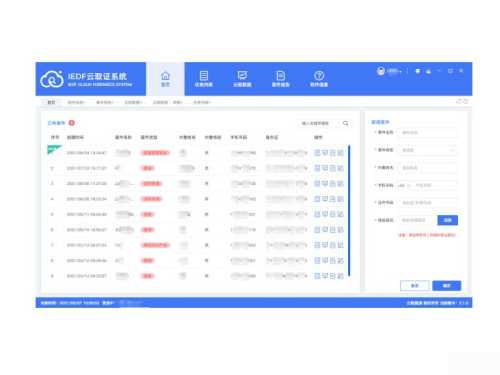This screenshot has height=375, width=500.
Task: Click first action icon in row 1
Action: coord(317,153)
